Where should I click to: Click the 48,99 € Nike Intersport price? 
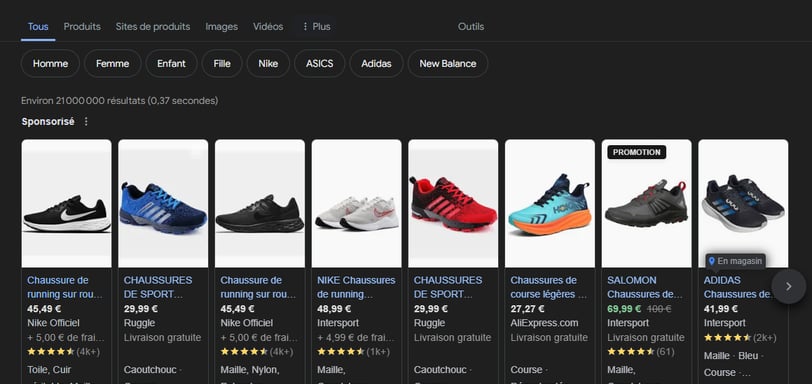(x=334, y=309)
